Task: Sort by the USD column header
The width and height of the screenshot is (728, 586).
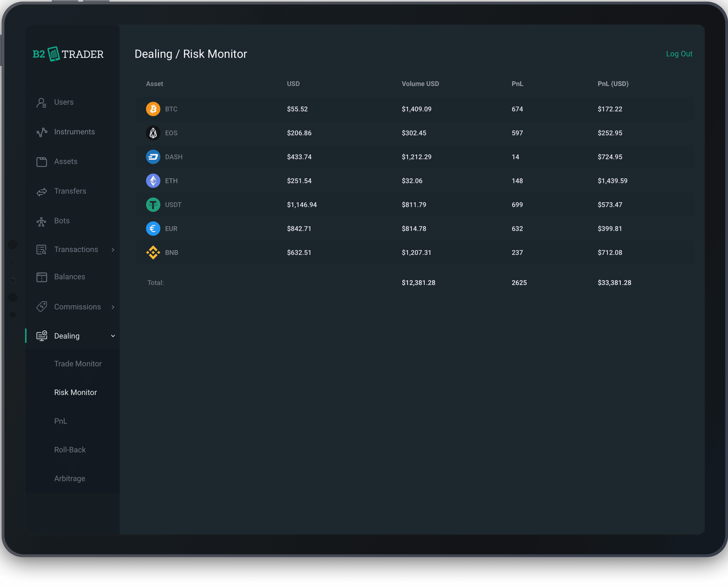Action: point(293,84)
